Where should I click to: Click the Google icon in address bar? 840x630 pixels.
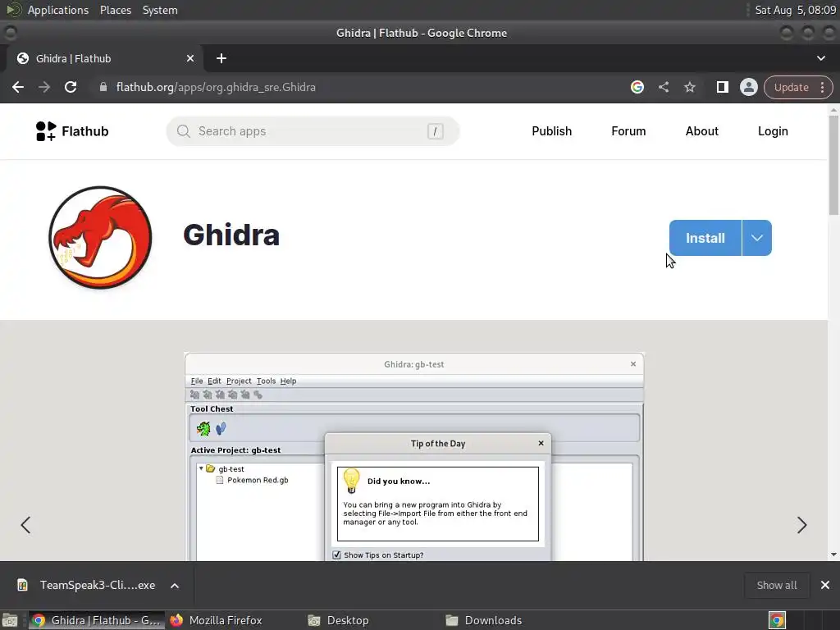point(637,87)
